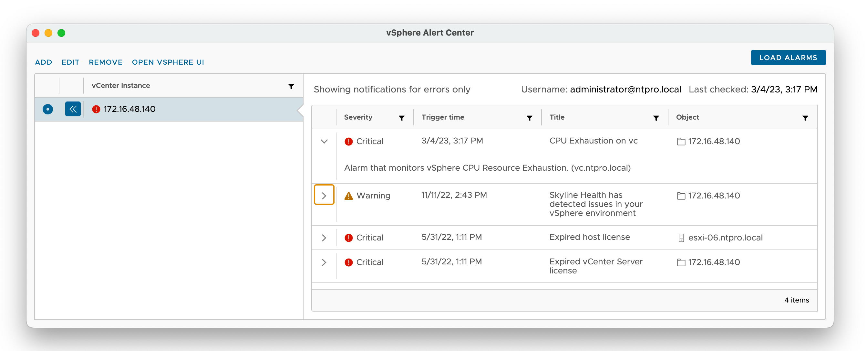Screen dimensions: 868x351
Task: Sort by the Severity column header
Action: tap(358, 117)
